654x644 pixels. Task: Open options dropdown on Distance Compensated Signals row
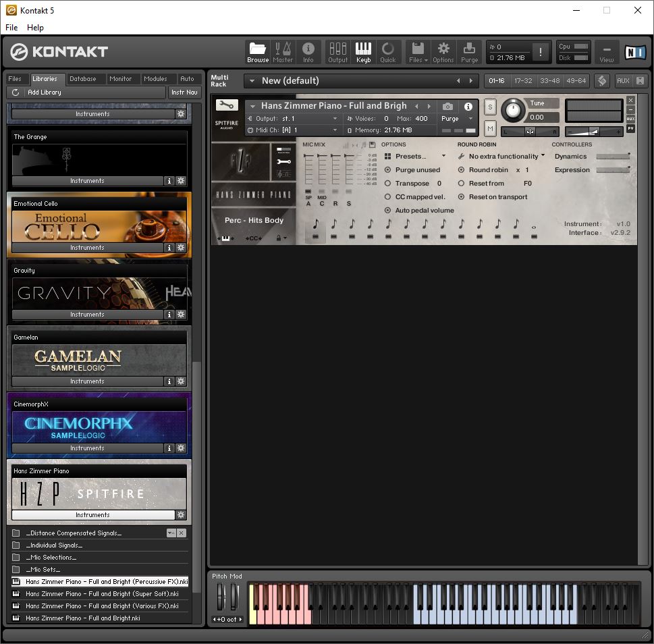click(171, 533)
